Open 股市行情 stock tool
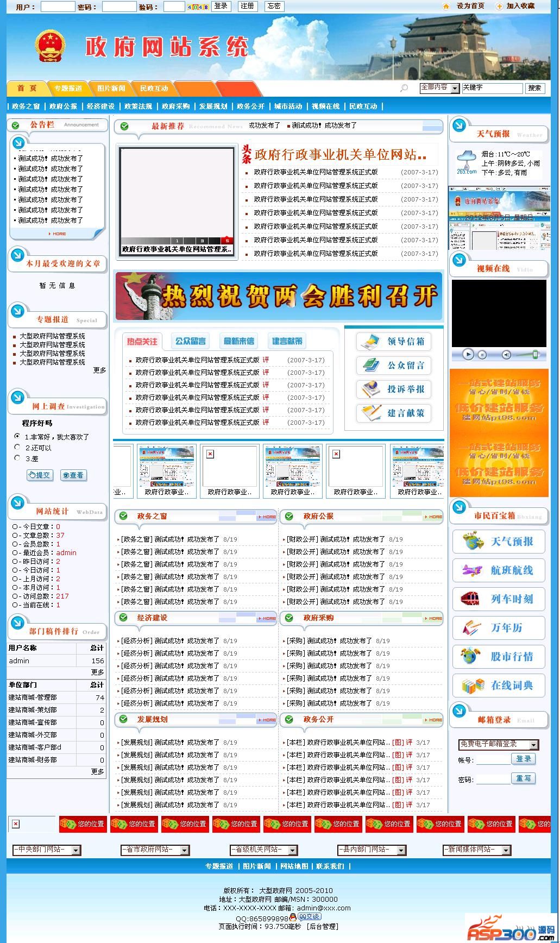Viewport: 560px width, 943px height. pyautogui.click(x=499, y=657)
